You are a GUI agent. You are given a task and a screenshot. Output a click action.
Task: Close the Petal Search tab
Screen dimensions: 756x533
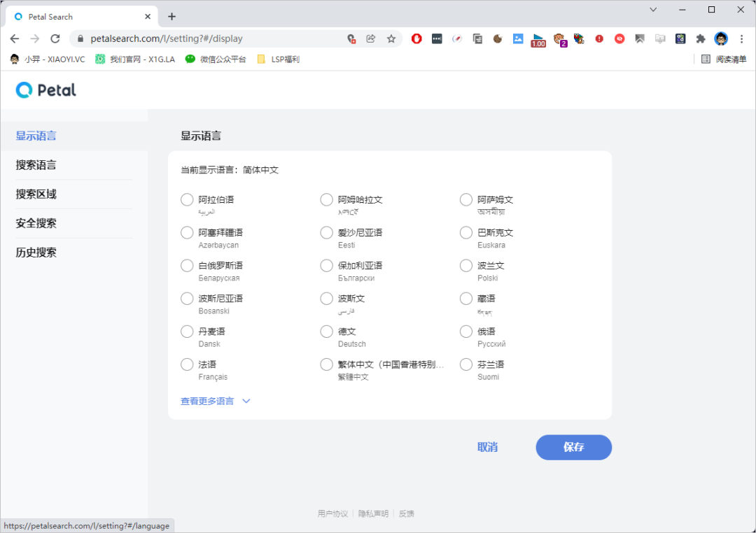[x=148, y=16]
